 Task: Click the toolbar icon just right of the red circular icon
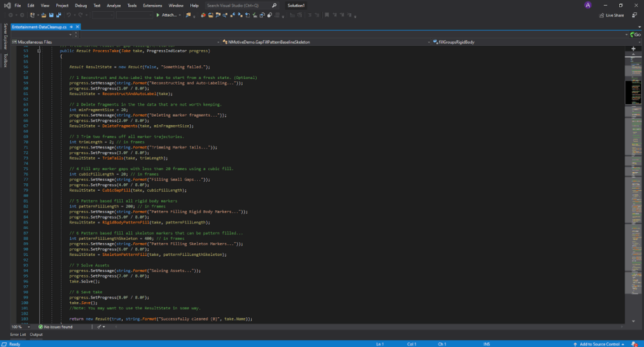click(x=210, y=15)
